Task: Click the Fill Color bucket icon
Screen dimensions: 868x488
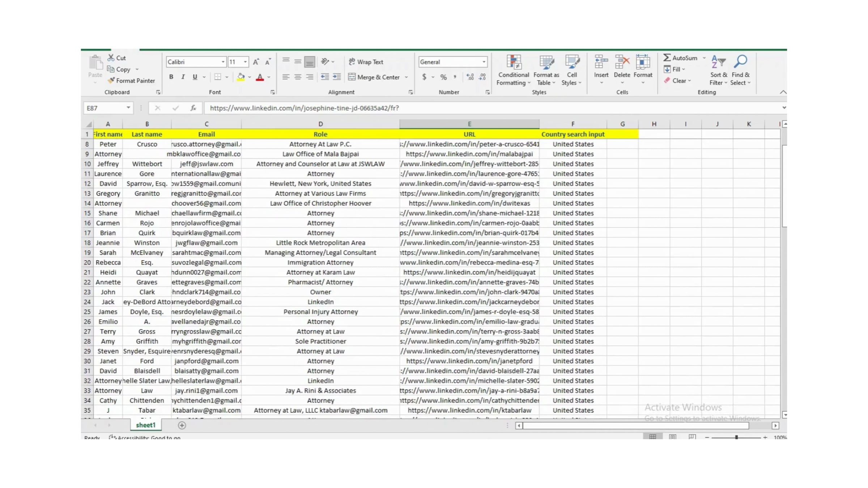Action: tap(241, 77)
